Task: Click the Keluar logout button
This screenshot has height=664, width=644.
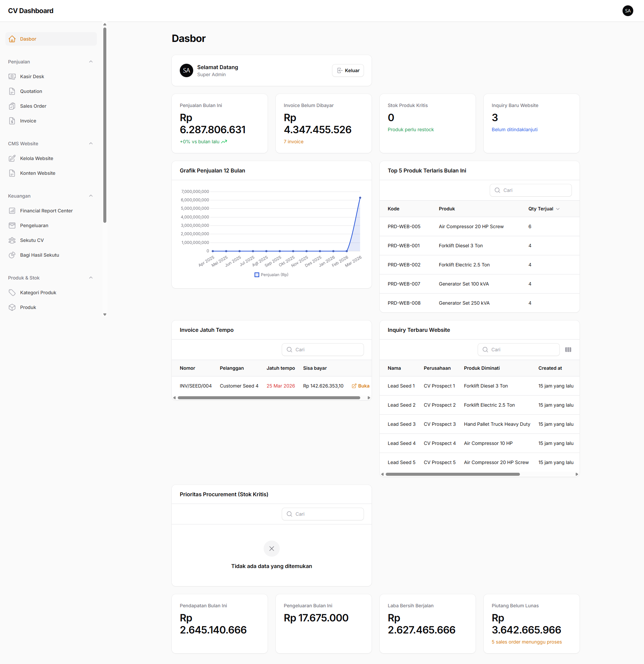Action: click(348, 70)
